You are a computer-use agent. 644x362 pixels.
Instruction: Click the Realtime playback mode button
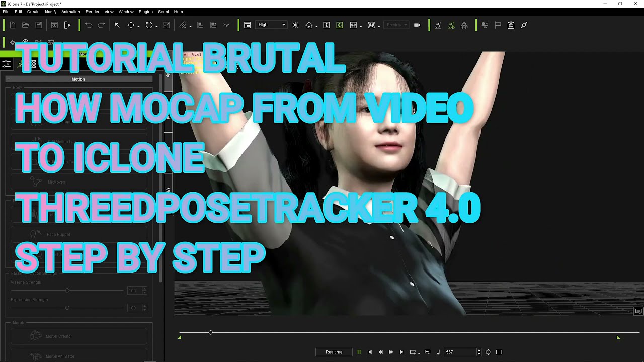point(334,352)
